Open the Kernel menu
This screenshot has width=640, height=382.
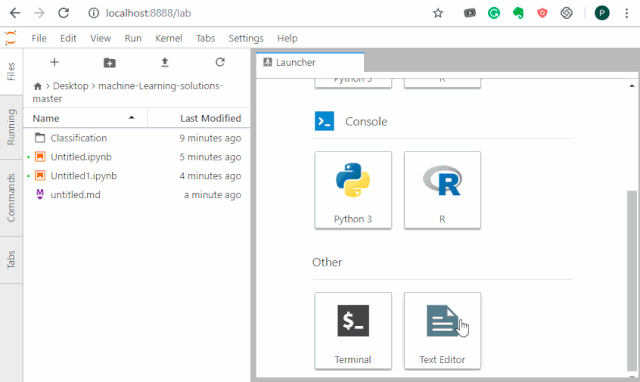169,38
